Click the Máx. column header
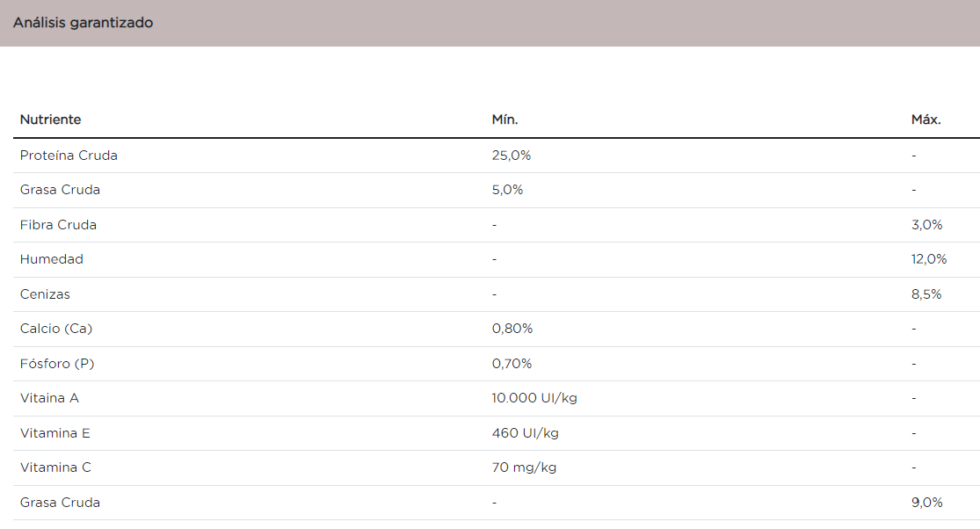This screenshot has width=980, height=529. point(926,120)
